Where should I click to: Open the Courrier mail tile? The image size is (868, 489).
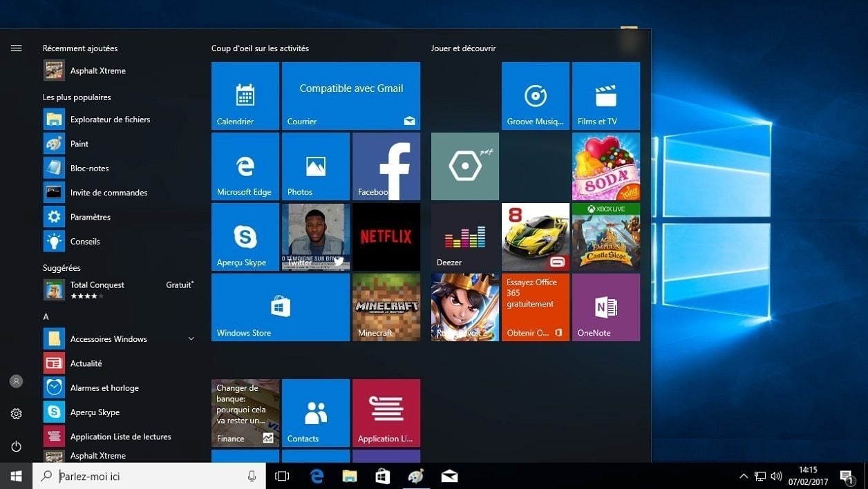(351, 96)
